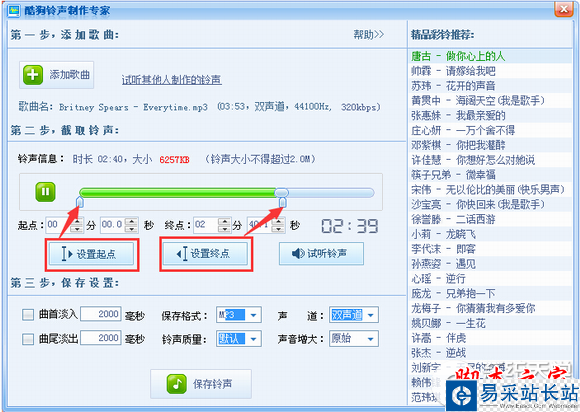Screen dimensions: 580x412
Task: Click the 终点 seconds spinner arrows
Action: (279, 225)
